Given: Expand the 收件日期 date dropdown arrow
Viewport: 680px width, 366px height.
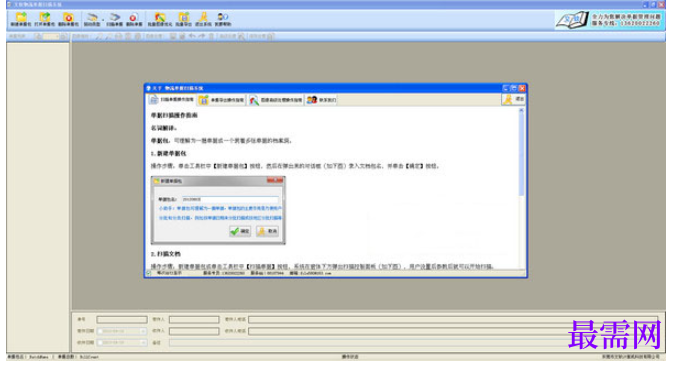Looking at the screenshot, I should point(143,343).
